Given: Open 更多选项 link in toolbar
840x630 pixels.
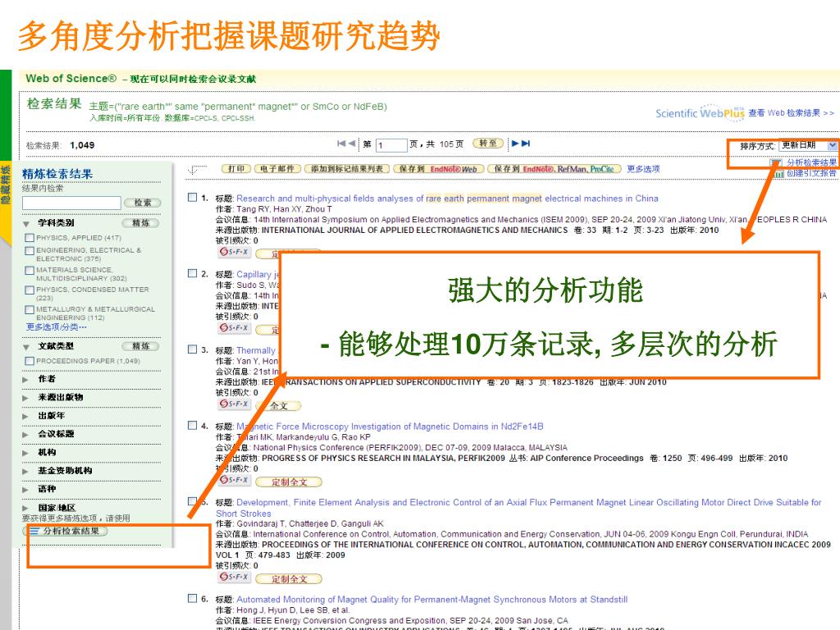Looking at the screenshot, I should (643, 169).
